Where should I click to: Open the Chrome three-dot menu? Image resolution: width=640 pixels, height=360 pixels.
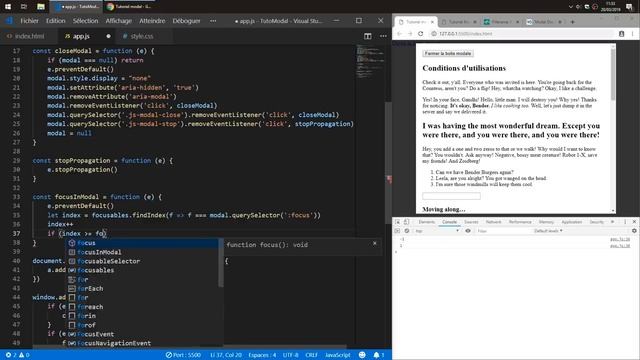632,34
